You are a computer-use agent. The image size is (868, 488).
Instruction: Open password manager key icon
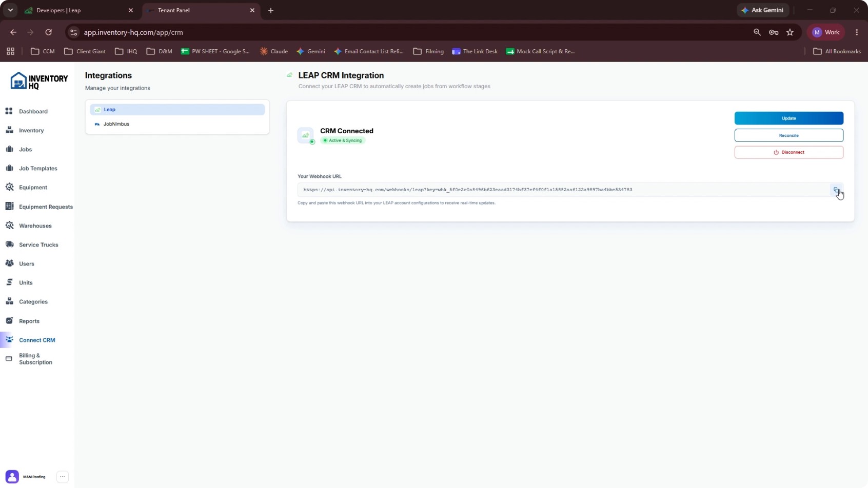pos(774,32)
